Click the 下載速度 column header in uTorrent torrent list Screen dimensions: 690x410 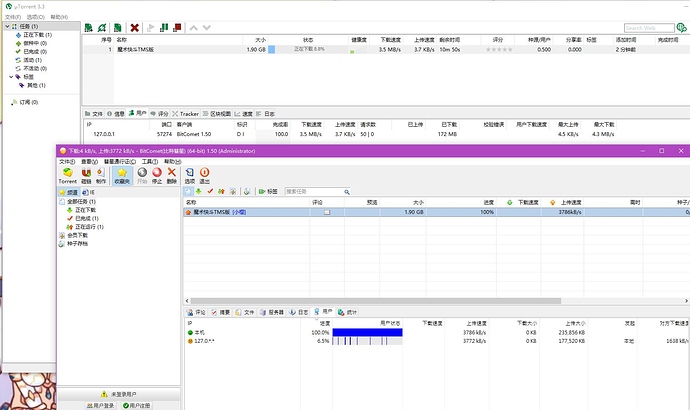tap(390, 40)
